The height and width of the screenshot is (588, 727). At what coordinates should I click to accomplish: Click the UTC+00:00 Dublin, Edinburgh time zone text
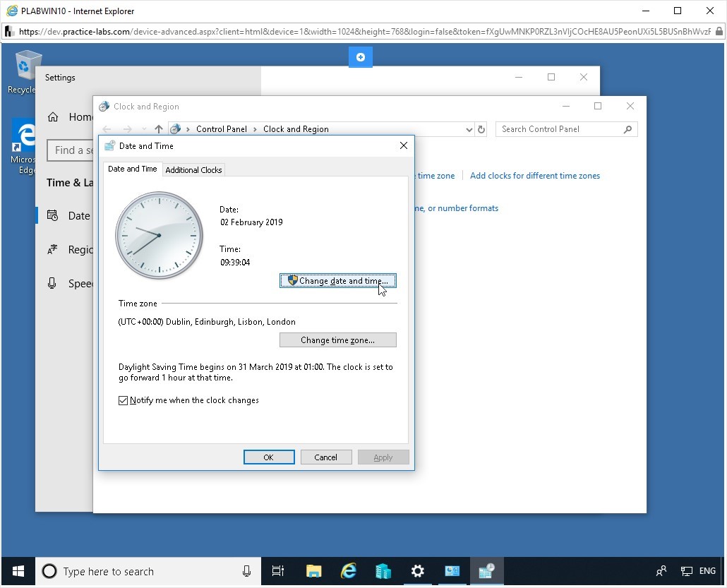pyautogui.click(x=207, y=322)
